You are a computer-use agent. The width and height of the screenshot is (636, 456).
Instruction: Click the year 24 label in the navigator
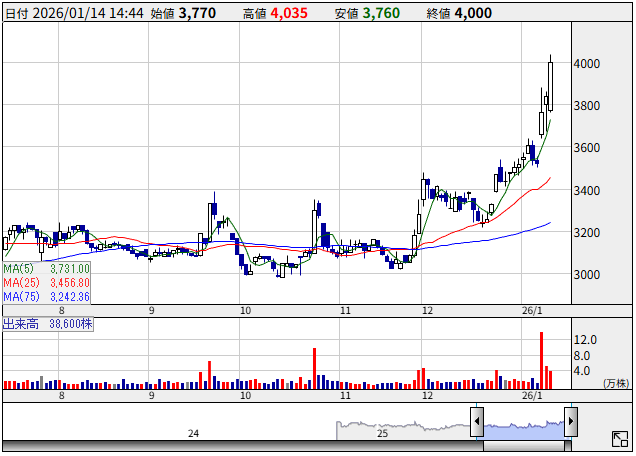[194, 433]
